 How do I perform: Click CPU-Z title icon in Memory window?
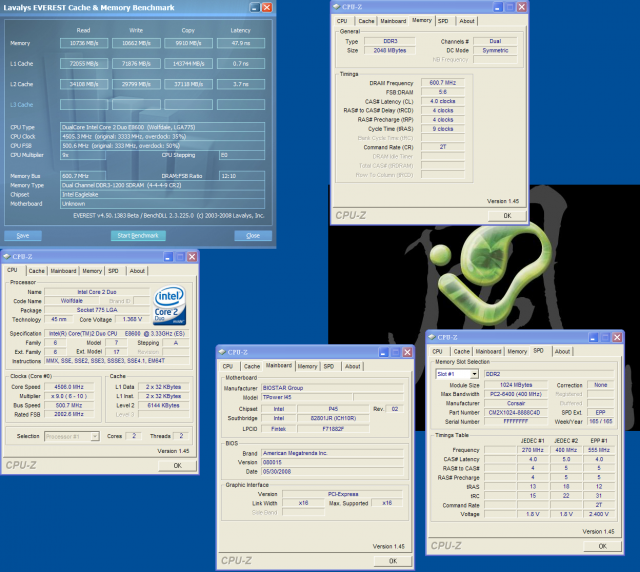(336, 7)
